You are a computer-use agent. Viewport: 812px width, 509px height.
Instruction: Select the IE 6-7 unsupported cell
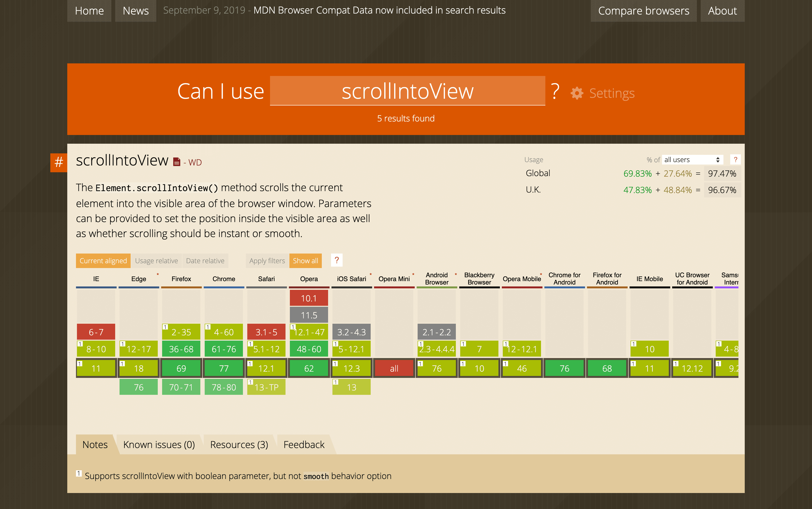[96, 332]
